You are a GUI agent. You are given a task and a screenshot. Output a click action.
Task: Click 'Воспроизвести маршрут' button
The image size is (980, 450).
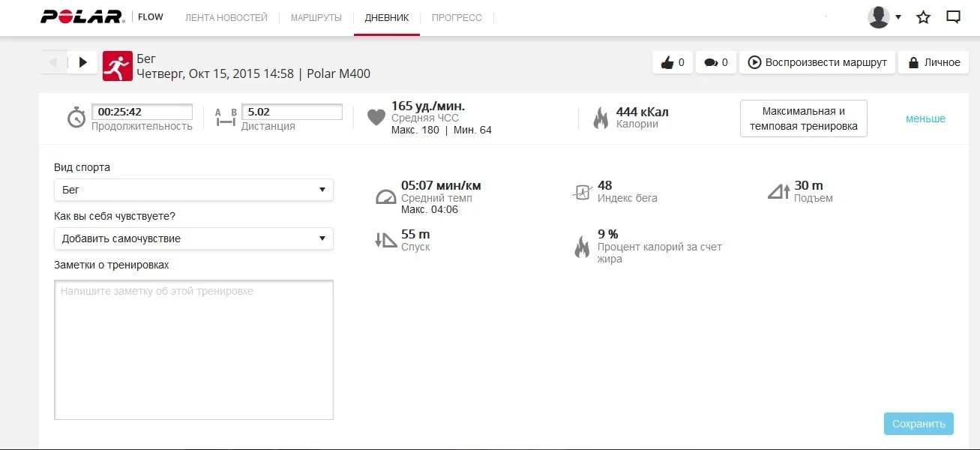(x=817, y=63)
